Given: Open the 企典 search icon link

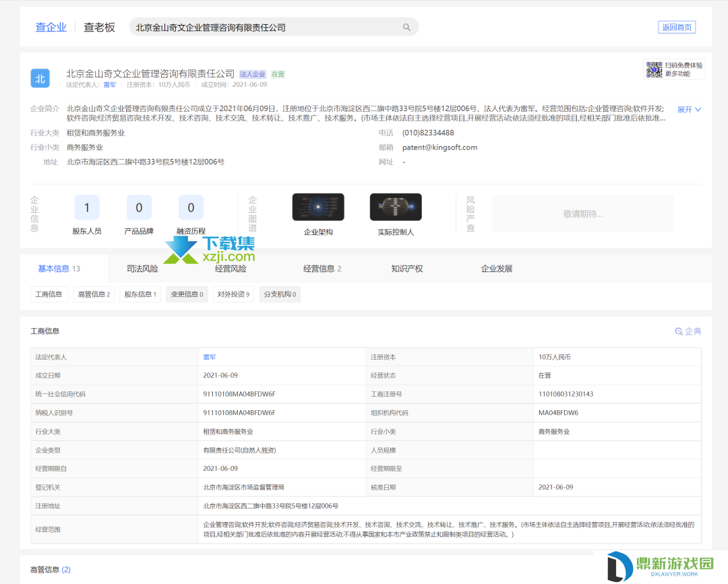Looking at the screenshot, I should 688,331.
